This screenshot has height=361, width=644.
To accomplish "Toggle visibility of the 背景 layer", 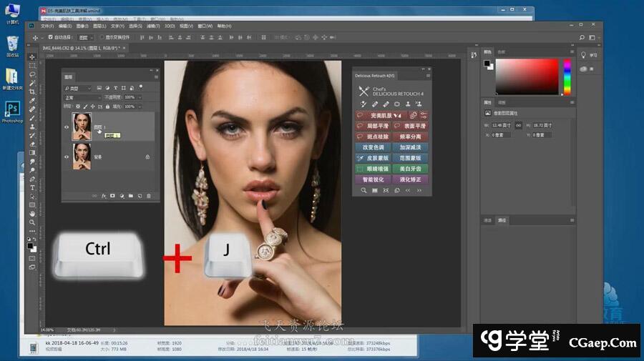I will point(67,156).
